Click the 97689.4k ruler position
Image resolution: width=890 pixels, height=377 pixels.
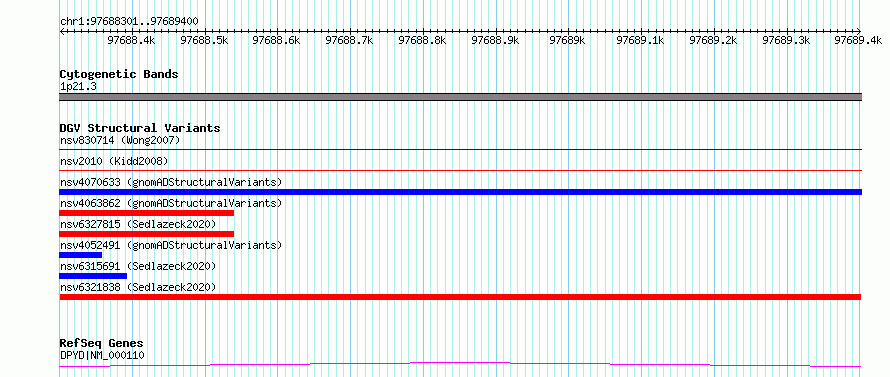pyautogui.click(x=859, y=40)
